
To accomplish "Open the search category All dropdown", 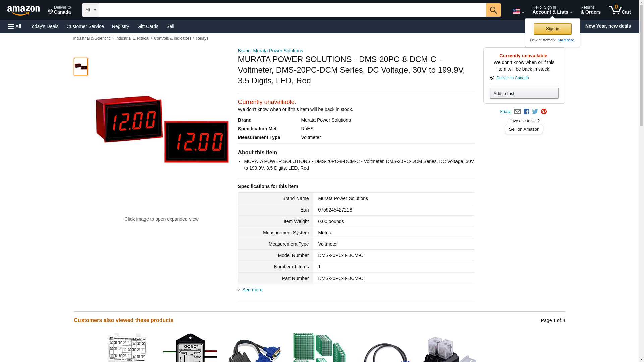I will coord(90,10).
